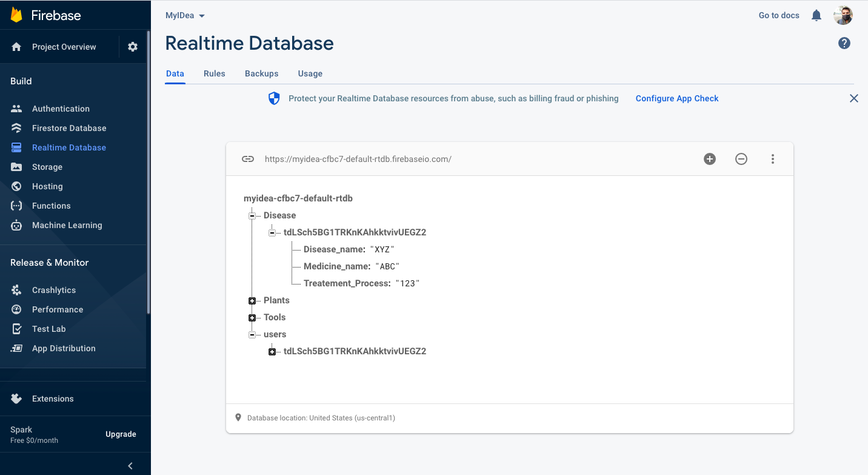Click the Realtime Database sidebar icon
This screenshot has height=475, width=868.
click(16, 147)
